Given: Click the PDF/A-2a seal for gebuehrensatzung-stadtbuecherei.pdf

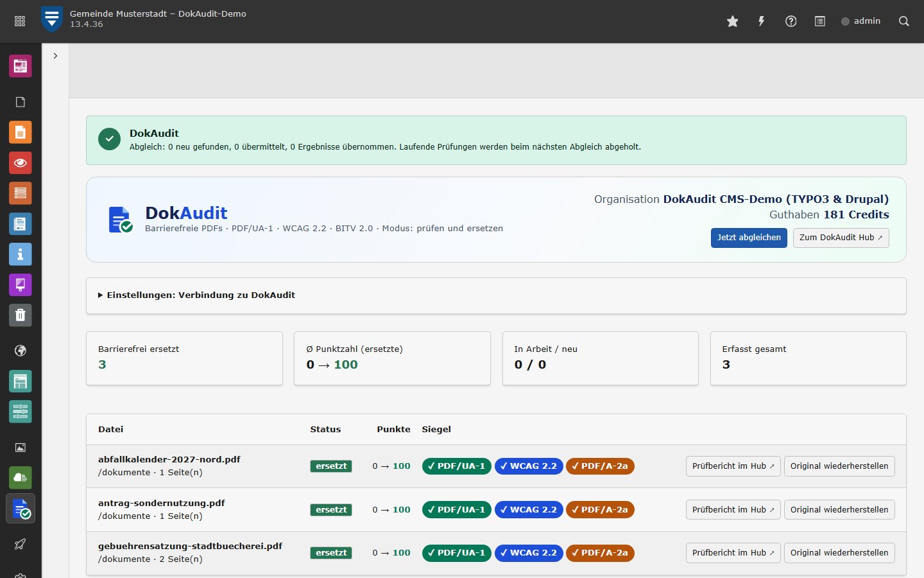Looking at the screenshot, I should 600,553.
